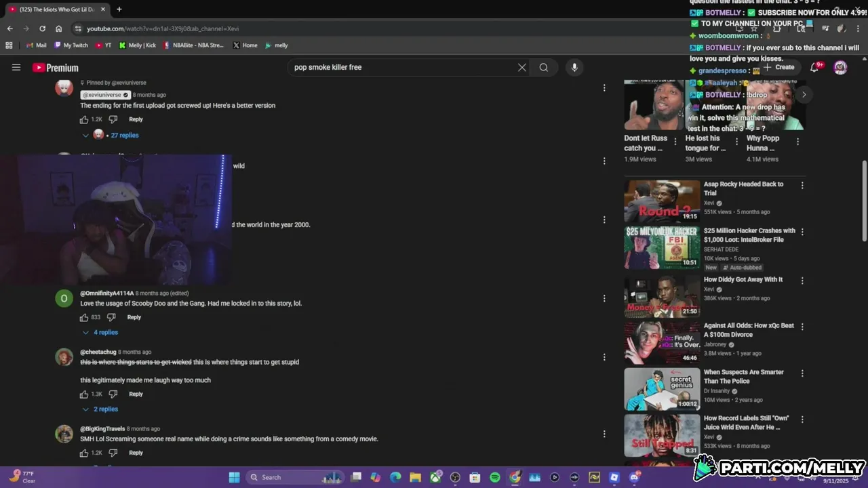Like the @cheetachug comment
Image resolution: width=868 pixels, height=488 pixels.
[x=84, y=394]
